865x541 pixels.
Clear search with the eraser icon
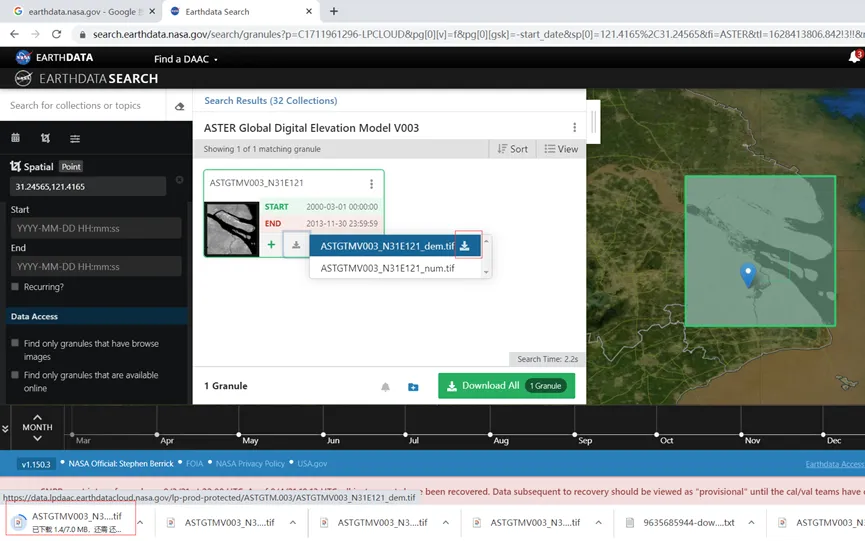coord(179,106)
